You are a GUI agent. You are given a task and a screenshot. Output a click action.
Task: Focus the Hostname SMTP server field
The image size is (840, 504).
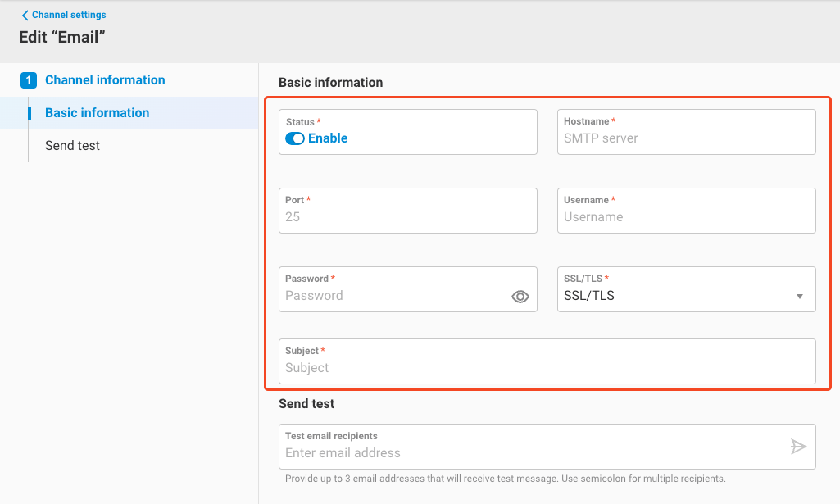pos(685,138)
